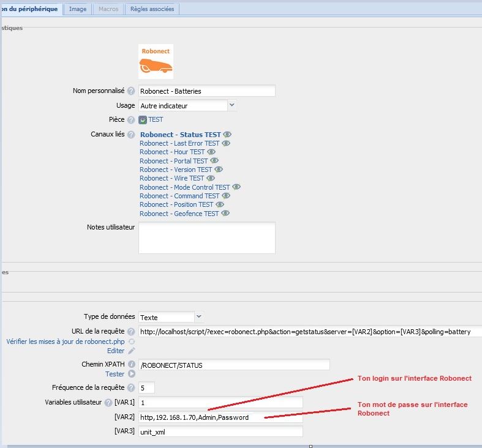Image resolution: width=482 pixels, height=448 pixels.
Task: Open Robonect - Portal TEST link
Action: pos(174,161)
